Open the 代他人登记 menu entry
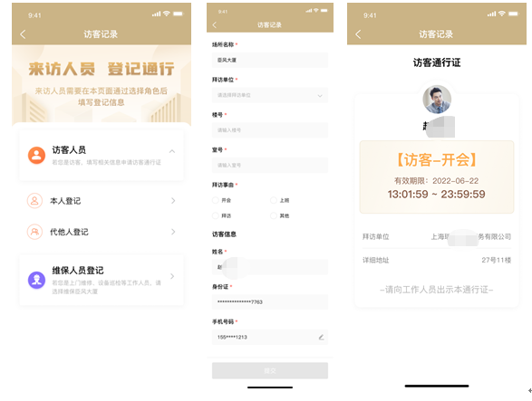Screen dimensions: 532x401 coord(102,232)
